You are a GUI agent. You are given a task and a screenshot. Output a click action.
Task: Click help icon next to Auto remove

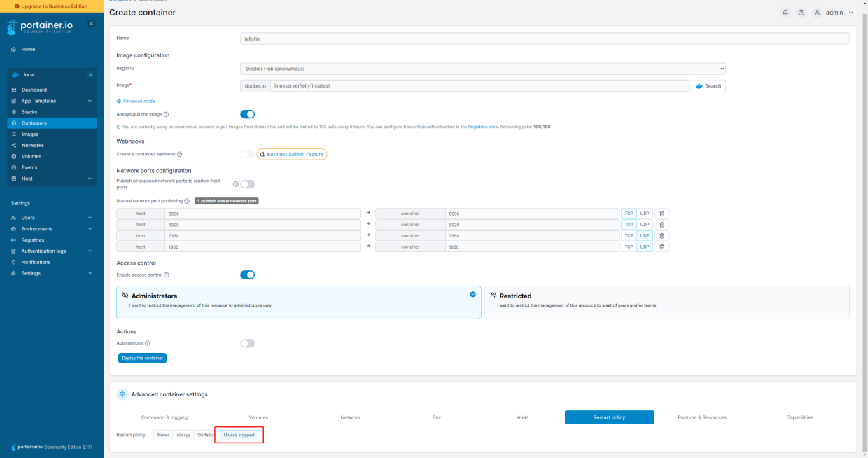click(x=147, y=343)
